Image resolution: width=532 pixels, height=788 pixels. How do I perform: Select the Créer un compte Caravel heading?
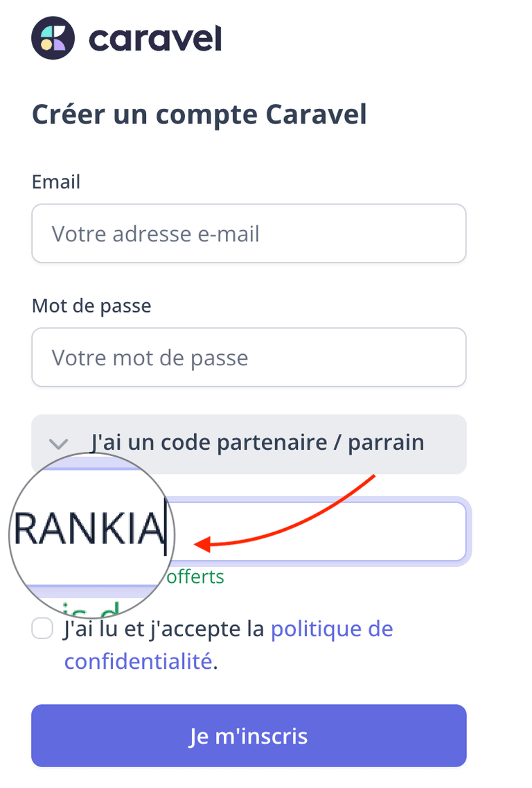coord(199,114)
